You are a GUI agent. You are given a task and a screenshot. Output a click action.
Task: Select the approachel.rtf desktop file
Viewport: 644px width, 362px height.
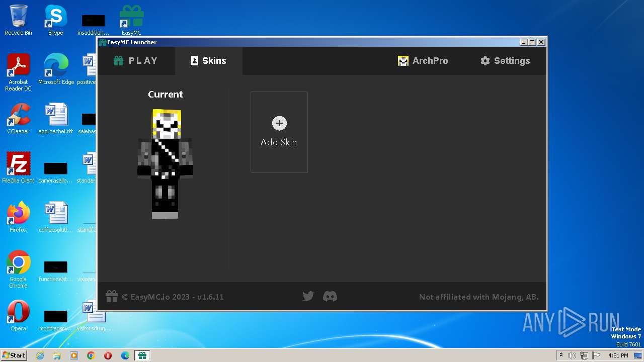(x=56, y=119)
